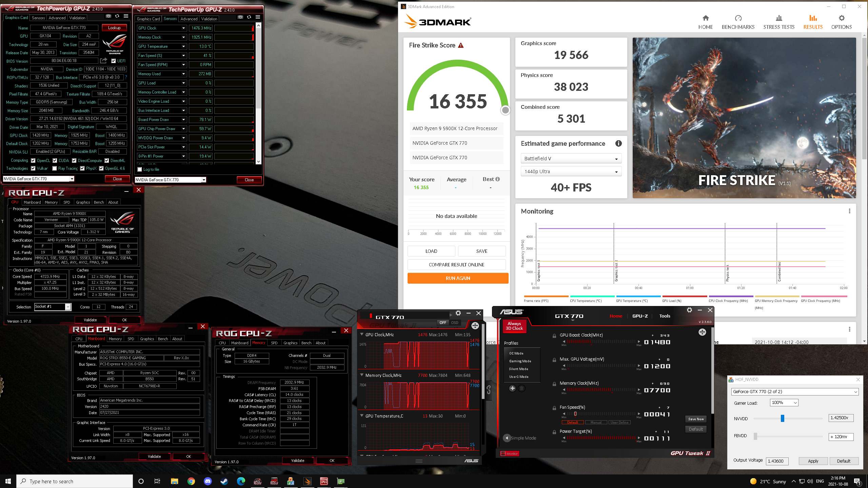
Task: Click the NVVDD slider handle
Action: point(783,418)
